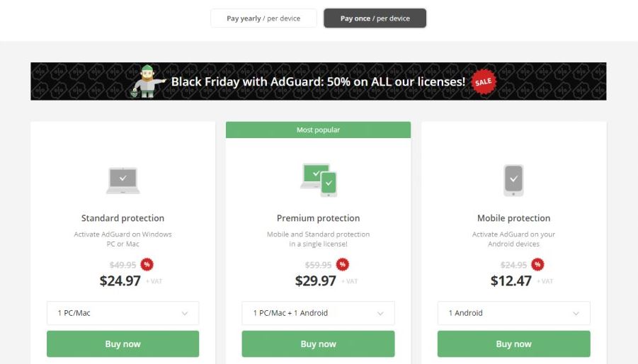Click the red SALE badge in banner
Viewport: 638px width, 364px height.
(x=484, y=81)
